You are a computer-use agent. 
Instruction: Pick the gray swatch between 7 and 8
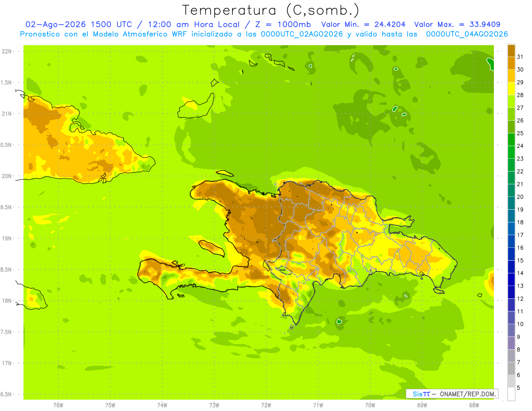click(x=511, y=356)
